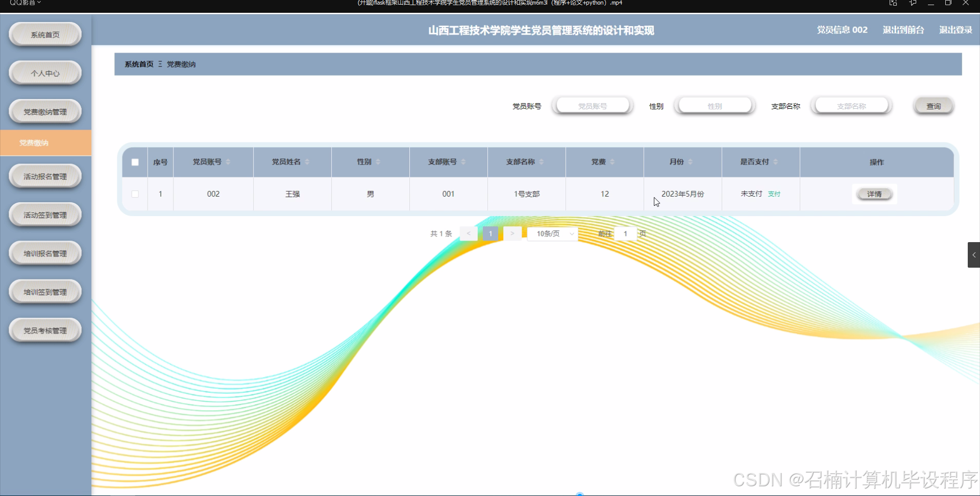Click the previous page arrow
This screenshot has height=496, width=980.
pos(469,233)
